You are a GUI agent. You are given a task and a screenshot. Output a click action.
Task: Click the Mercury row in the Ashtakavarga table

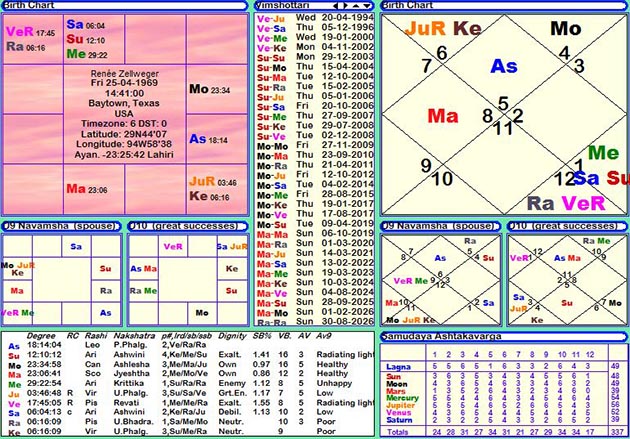[504, 398]
